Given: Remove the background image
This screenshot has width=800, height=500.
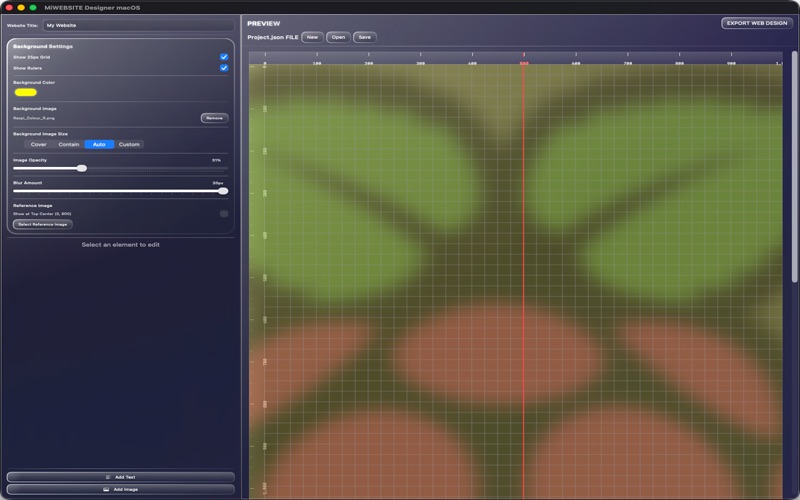Looking at the screenshot, I should tap(214, 118).
